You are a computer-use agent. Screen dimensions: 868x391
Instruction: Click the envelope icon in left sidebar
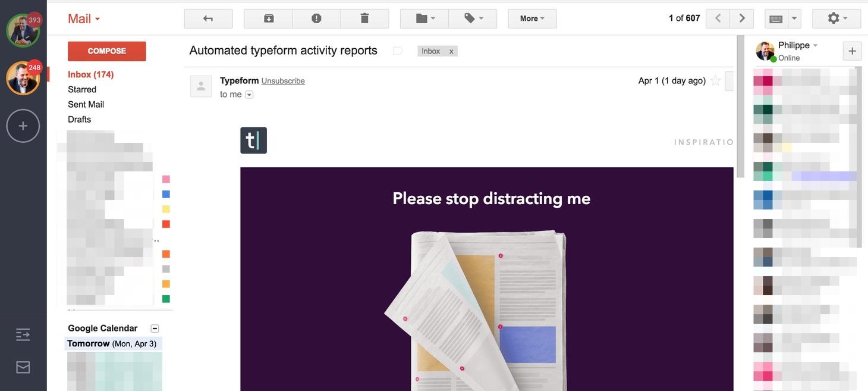23,367
